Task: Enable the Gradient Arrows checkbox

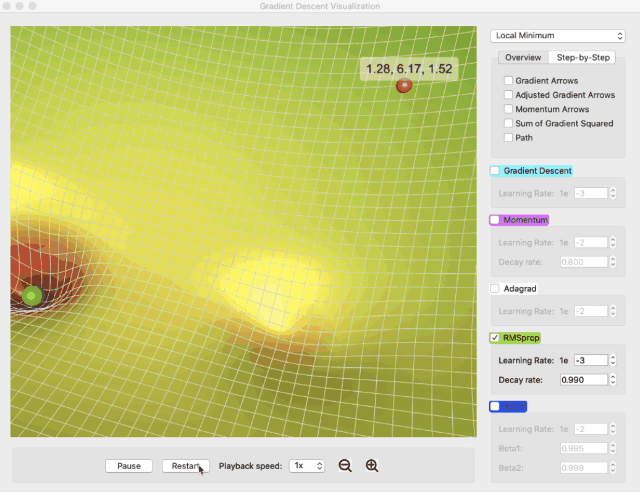Action: tap(508, 80)
